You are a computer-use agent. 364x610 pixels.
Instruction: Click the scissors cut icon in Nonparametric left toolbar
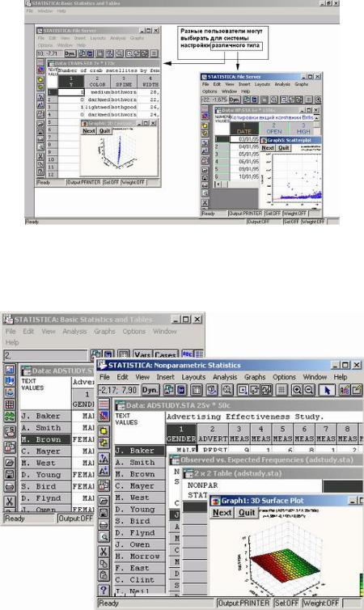[104, 551]
